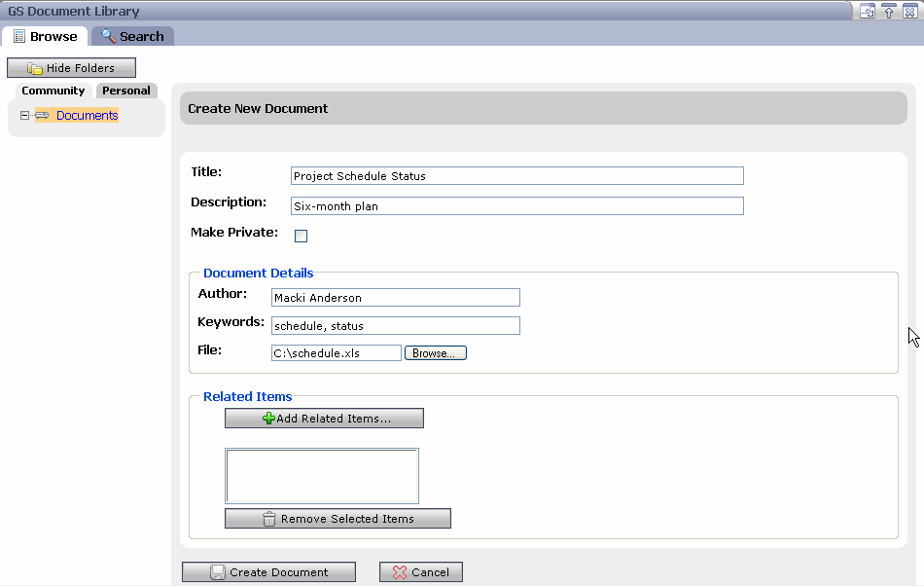Screen dimensions: 924x586
Task: Click the Search magnifier icon
Action: point(108,36)
